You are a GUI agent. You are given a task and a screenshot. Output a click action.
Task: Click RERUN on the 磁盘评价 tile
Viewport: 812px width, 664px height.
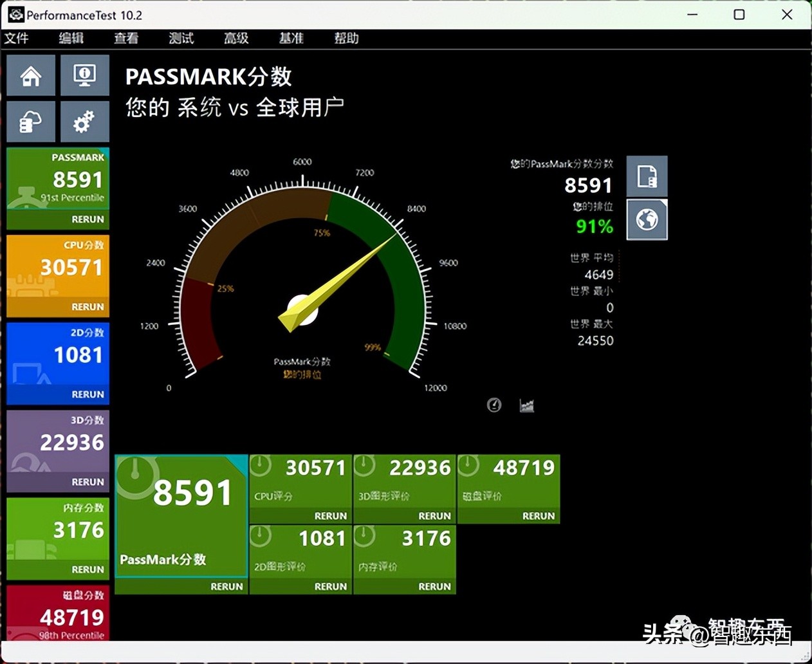[538, 516]
